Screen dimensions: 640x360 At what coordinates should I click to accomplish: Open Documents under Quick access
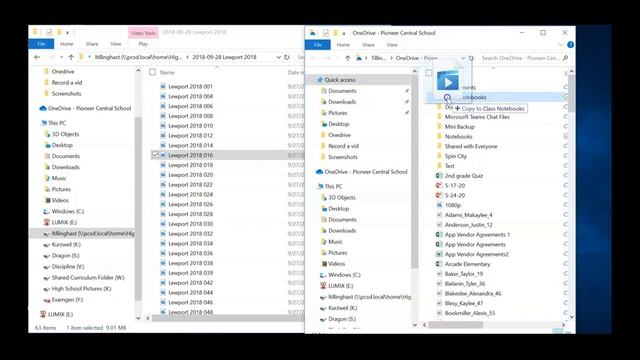(x=342, y=91)
